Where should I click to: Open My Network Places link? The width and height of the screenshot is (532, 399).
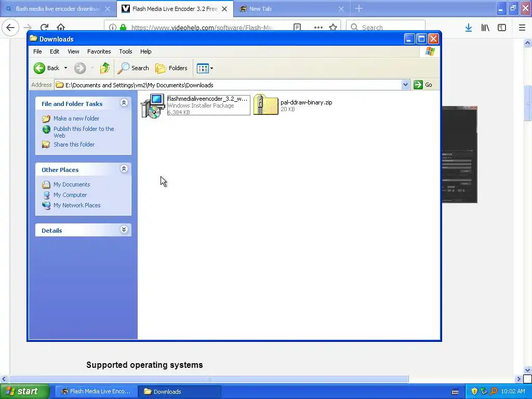tap(77, 205)
